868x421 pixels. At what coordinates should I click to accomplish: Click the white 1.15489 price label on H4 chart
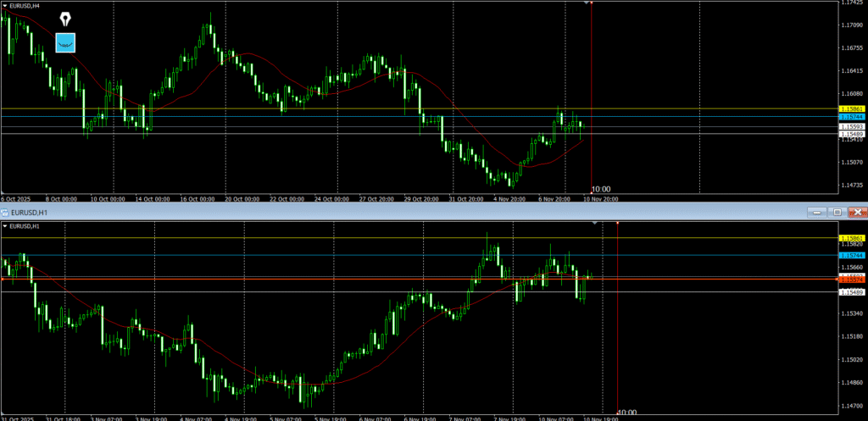click(851, 134)
